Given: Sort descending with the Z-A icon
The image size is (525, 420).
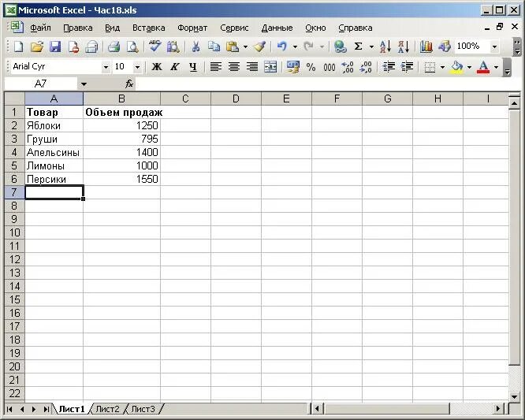Looking at the screenshot, I should (x=404, y=46).
